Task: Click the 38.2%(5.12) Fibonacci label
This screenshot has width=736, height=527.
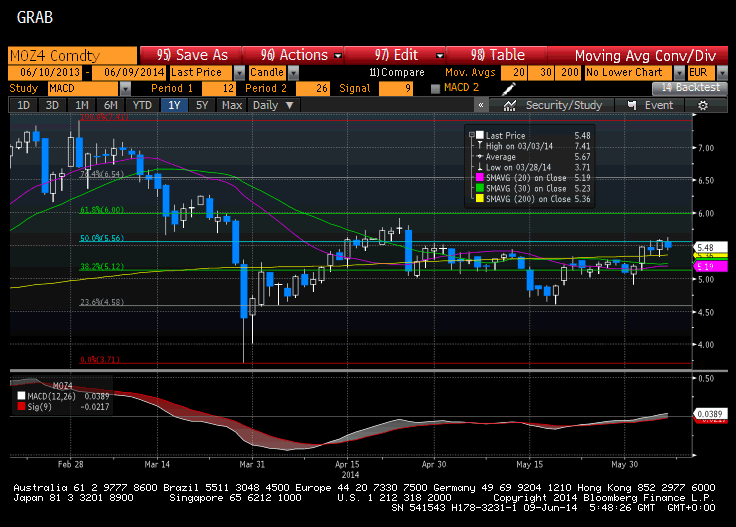Action: pyautogui.click(x=102, y=267)
